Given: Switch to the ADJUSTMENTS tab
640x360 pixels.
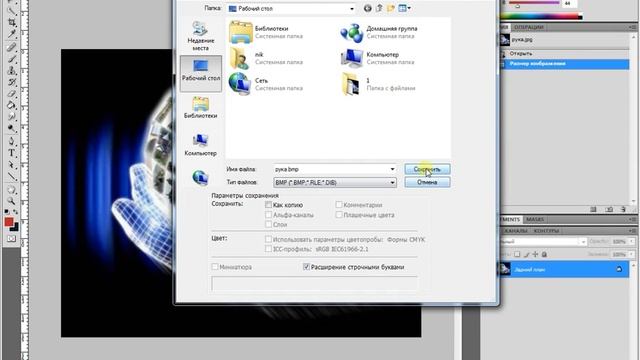Looking at the screenshot, I should [x=510, y=220].
